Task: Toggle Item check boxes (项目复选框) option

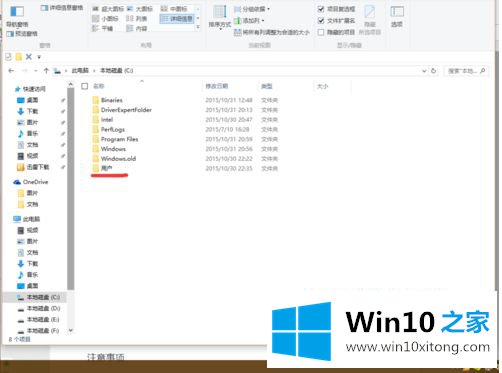Action: (x=336, y=9)
